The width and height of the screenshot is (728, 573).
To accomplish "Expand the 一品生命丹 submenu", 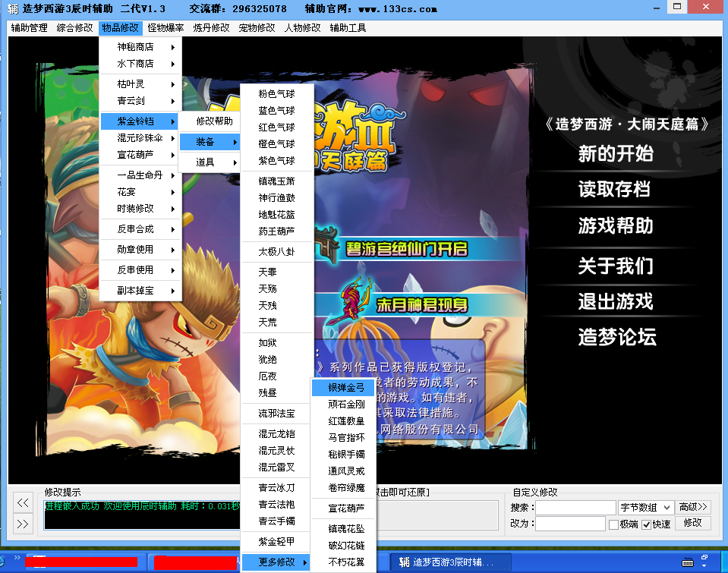I will pos(140,175).
